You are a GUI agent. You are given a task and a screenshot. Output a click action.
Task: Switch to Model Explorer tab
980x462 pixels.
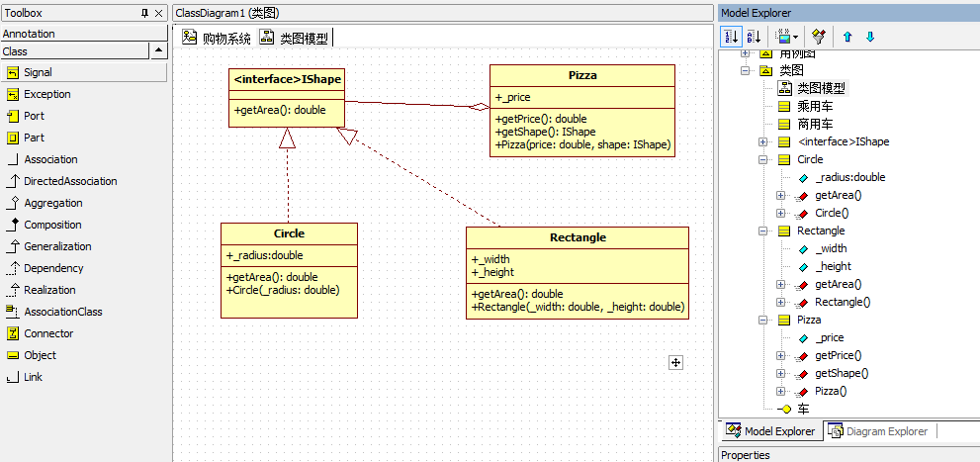[770, 431]
